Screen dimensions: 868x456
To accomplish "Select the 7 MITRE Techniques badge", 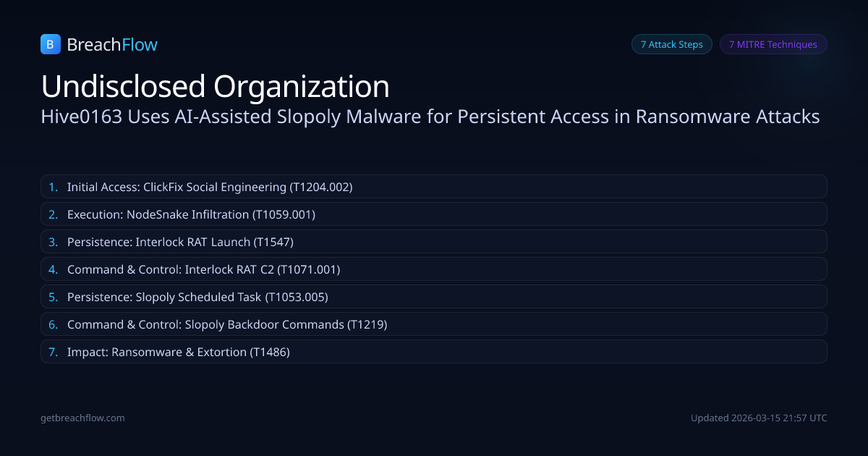I will pyautogui.click(x=773, y=44).
